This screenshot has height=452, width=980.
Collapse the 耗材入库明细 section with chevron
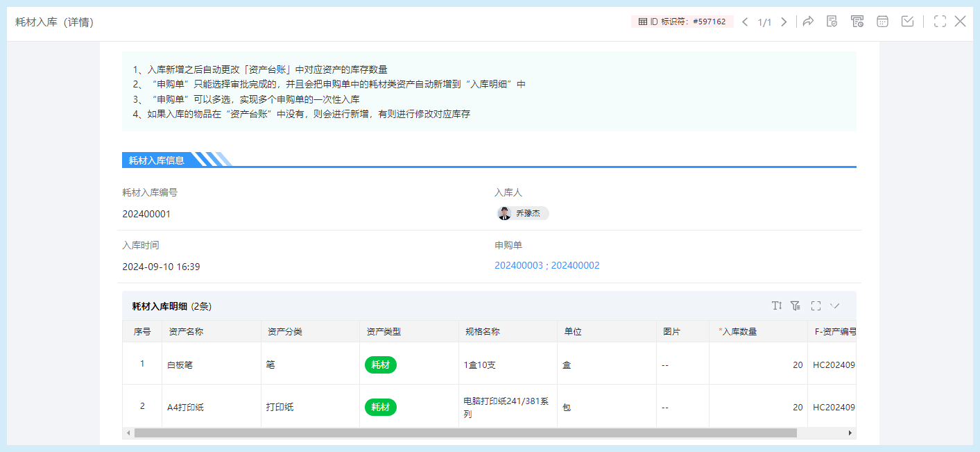835,305
